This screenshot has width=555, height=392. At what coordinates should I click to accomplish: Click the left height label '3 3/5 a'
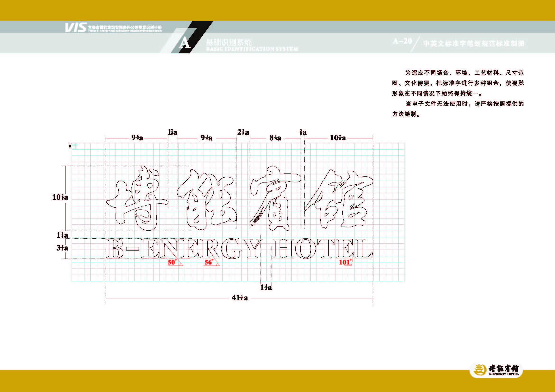click(62, 248)
